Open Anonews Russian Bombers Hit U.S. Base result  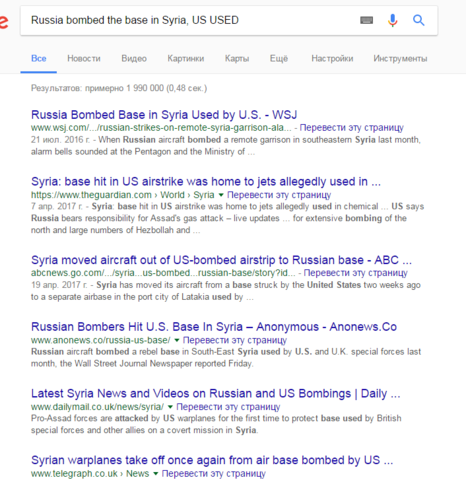click(x=214, y=327)
